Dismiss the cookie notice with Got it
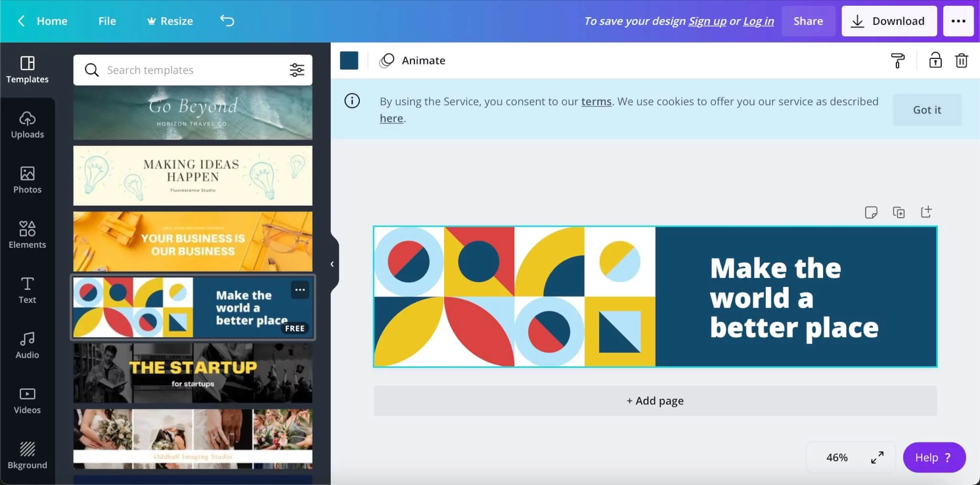 point(927,110)
